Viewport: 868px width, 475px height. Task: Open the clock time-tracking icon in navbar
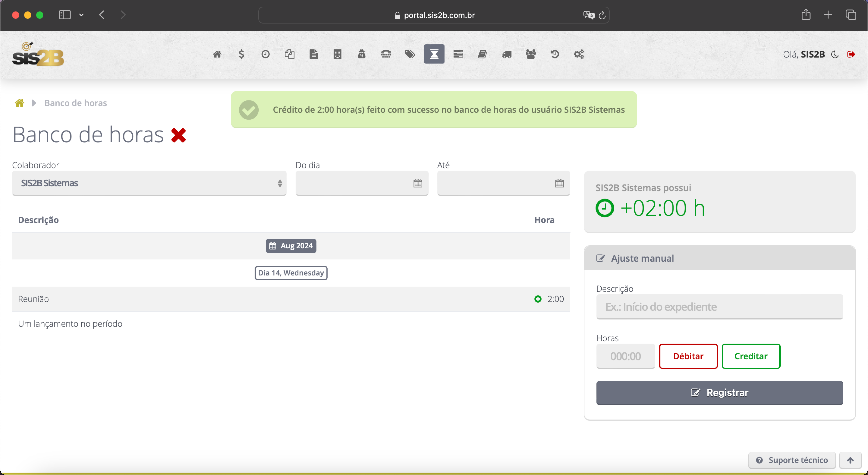[x=265, y=54]
